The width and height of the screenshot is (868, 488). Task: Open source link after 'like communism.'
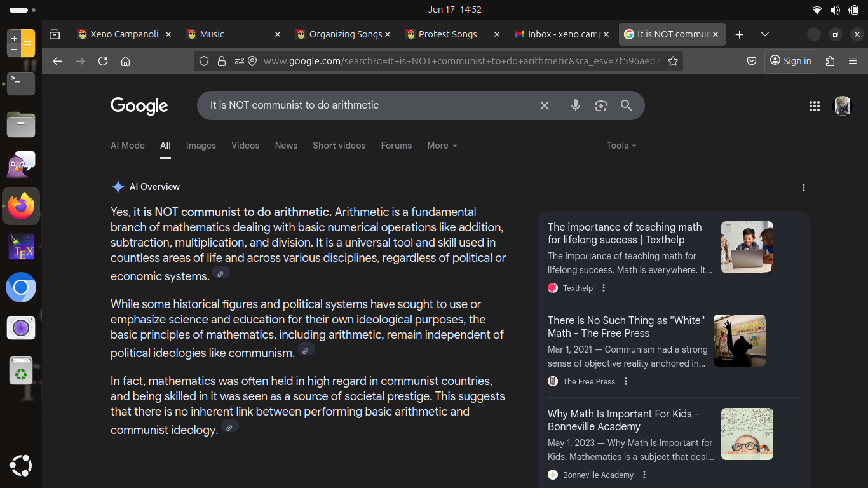(x=306, y=351)
